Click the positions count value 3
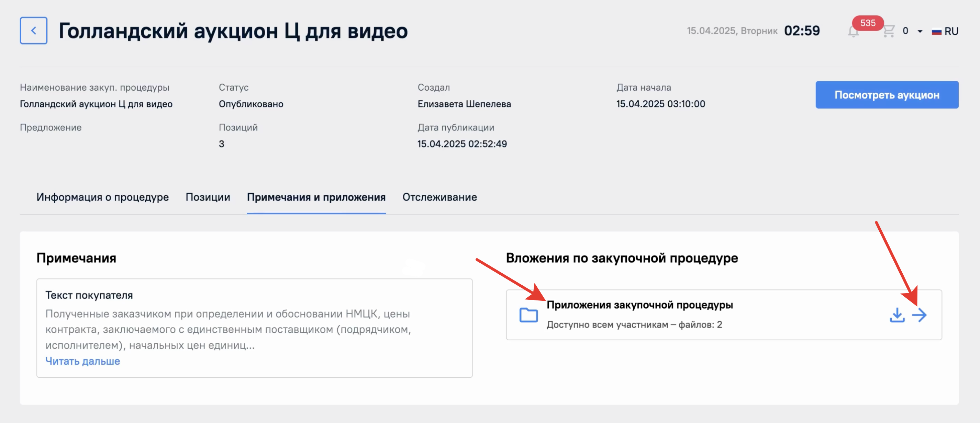980x423 pixels. click(x=221, y=144)
